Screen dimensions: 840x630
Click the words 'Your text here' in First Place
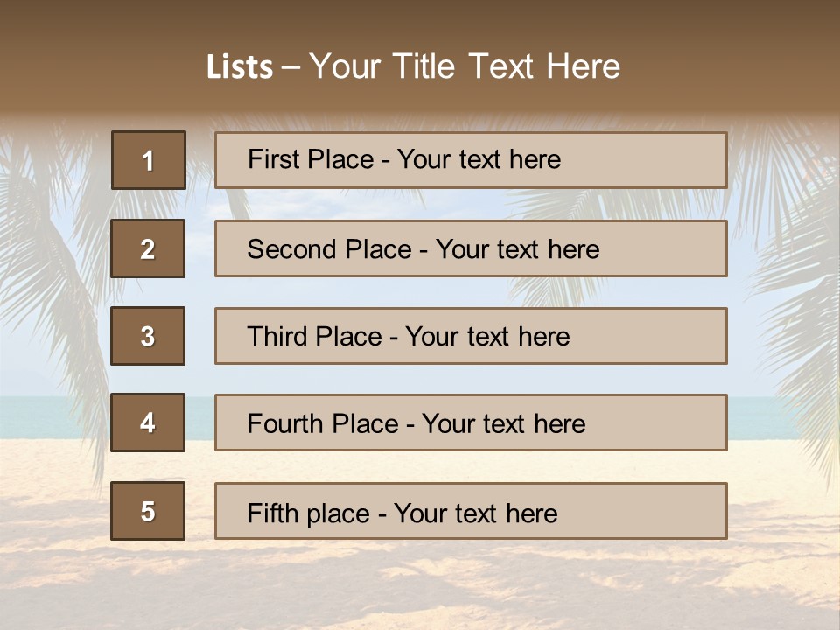(x=479, y=159)
